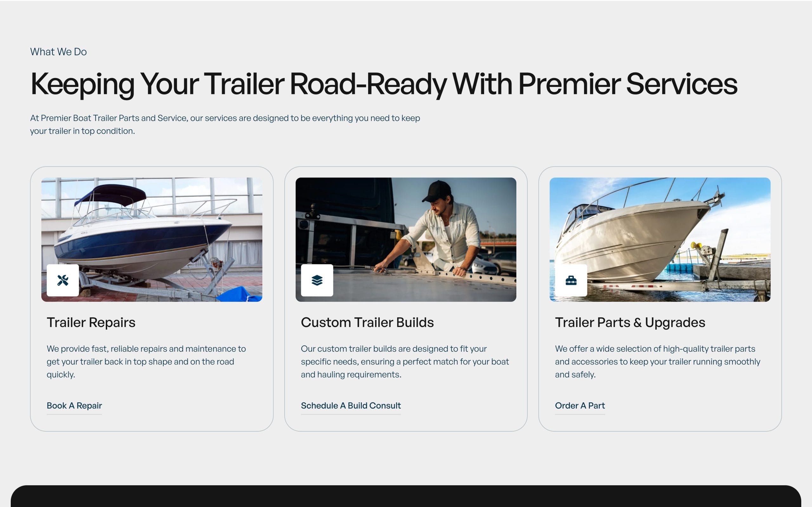
Task: Select the Order A Part link
Action: [580, 406]
